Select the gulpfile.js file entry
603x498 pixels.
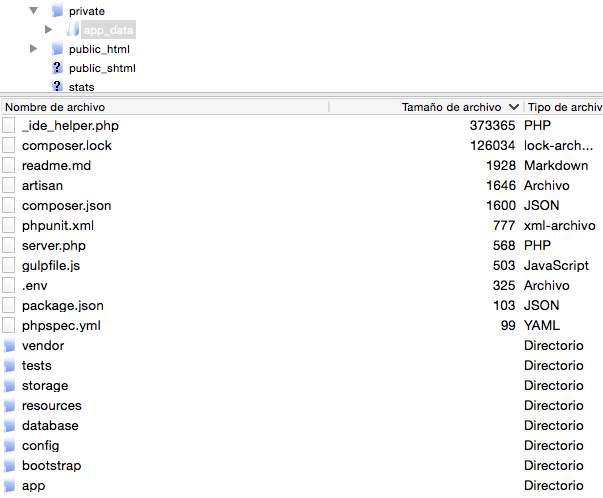[x=51, y=266]
